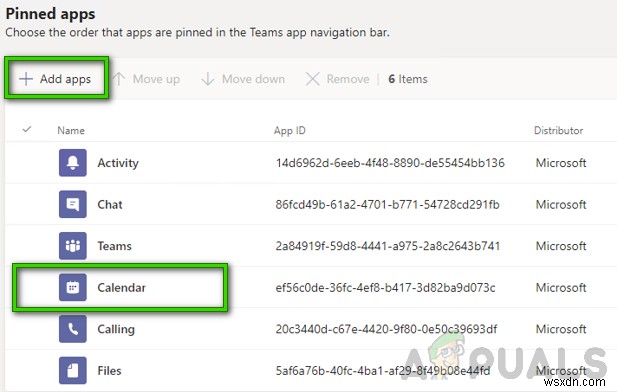
Task: Select the Files row name
Action: [x=109, y=371]
